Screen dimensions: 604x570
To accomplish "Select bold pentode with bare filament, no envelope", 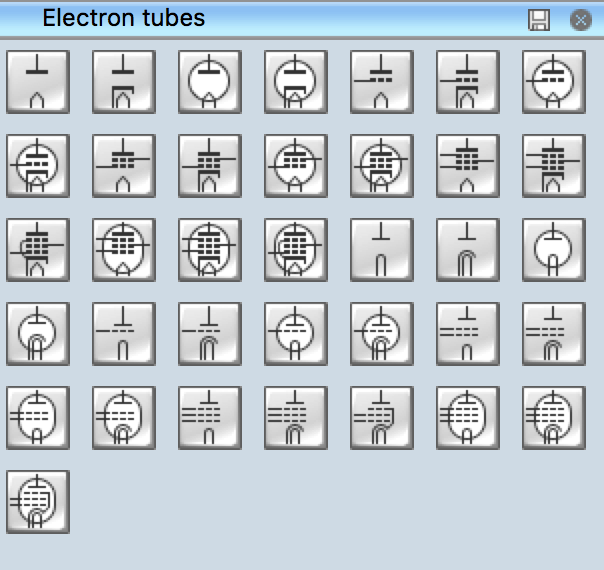I will click(467, 166).
